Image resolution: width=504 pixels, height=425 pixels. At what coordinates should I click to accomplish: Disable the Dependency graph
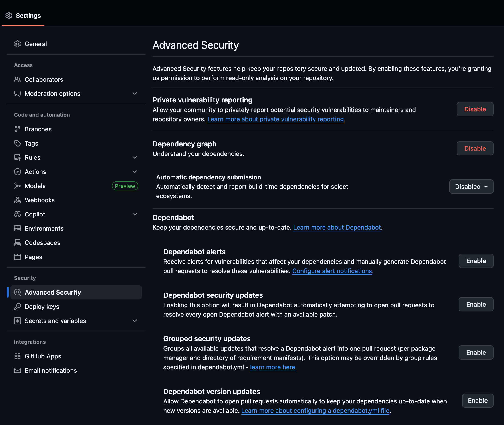click(475, 148)
